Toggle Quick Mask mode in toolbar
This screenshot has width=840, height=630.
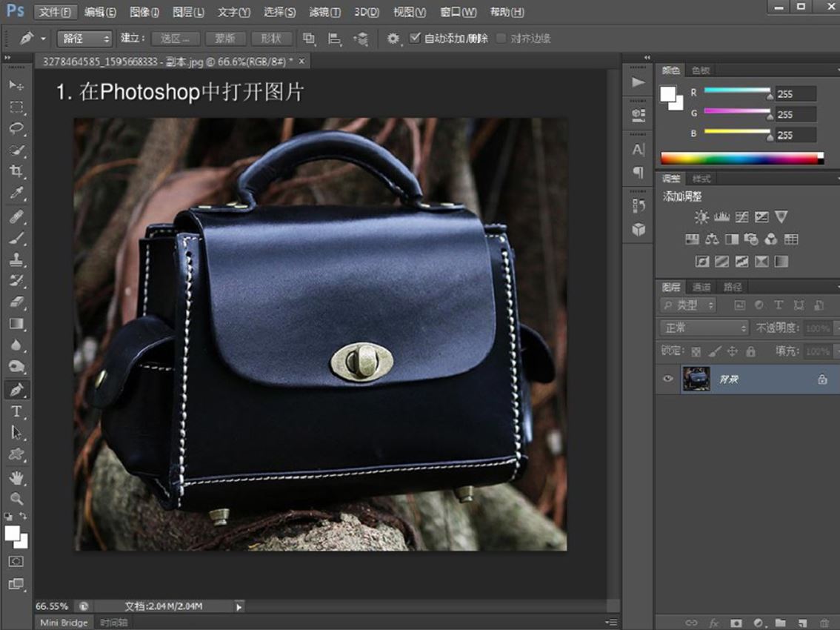pyautogui.click(x=16, y=562)
